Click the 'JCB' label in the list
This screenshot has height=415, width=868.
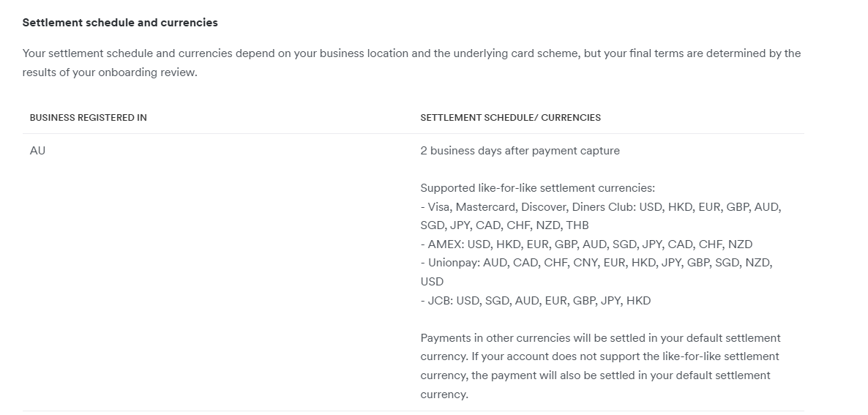438,300
